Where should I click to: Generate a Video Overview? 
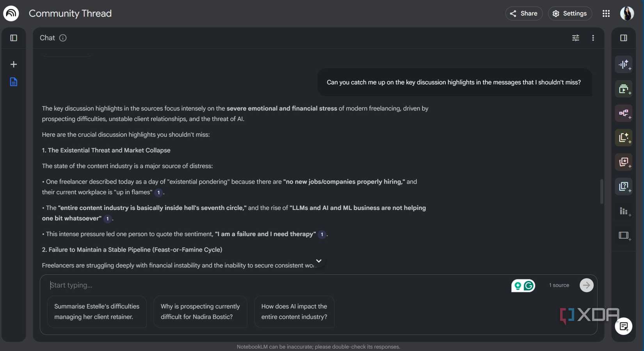point(623,89)
